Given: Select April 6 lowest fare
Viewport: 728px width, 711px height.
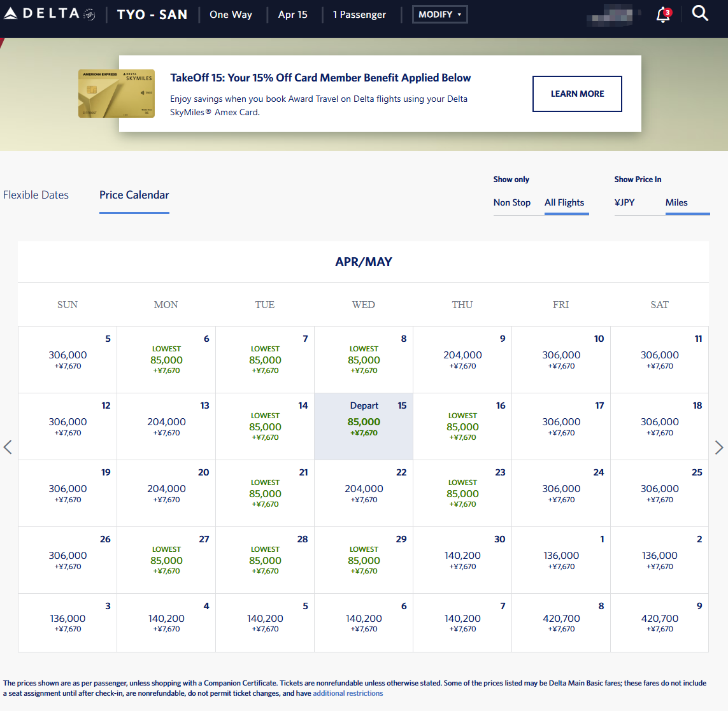Looking at the screenshot, I should click(x=166, y=360).
